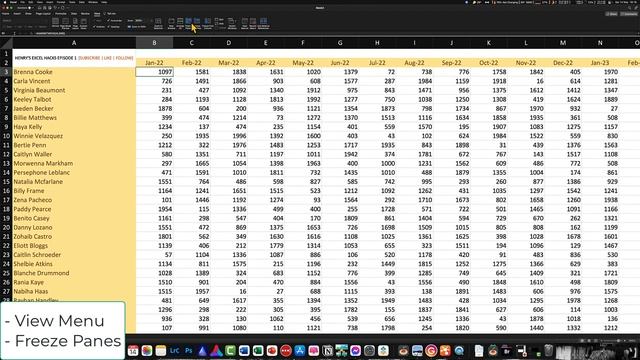
Task: Click the Jan-22 header cell
Action: [154, 62]
